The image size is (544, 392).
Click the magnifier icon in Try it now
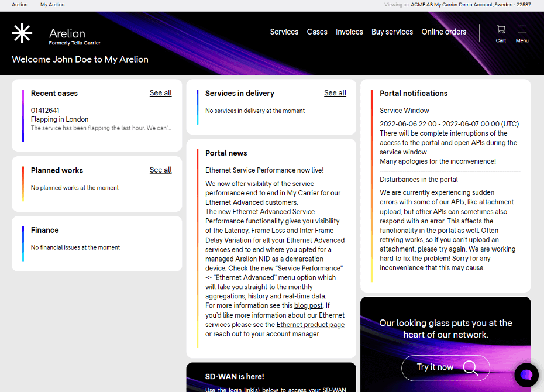[470, 367]
